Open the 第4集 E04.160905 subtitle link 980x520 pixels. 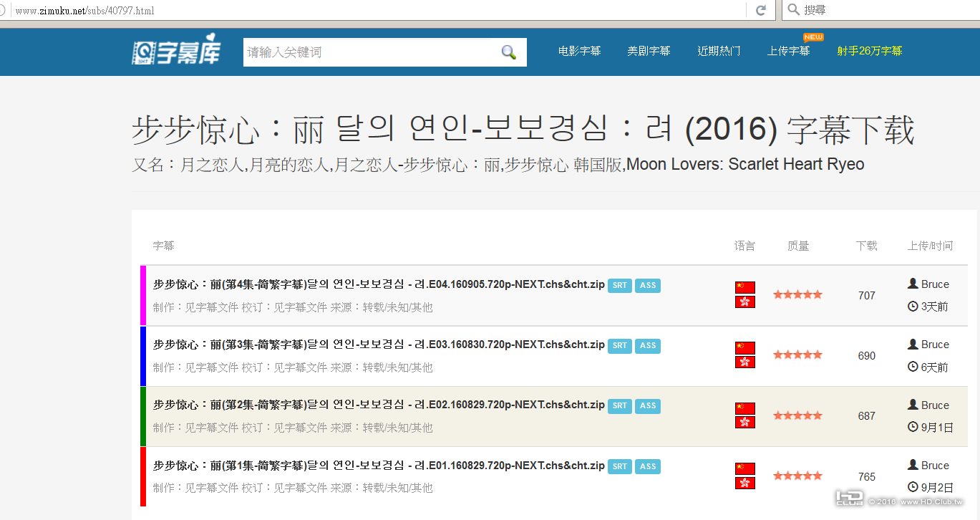(x=379, y=284)
